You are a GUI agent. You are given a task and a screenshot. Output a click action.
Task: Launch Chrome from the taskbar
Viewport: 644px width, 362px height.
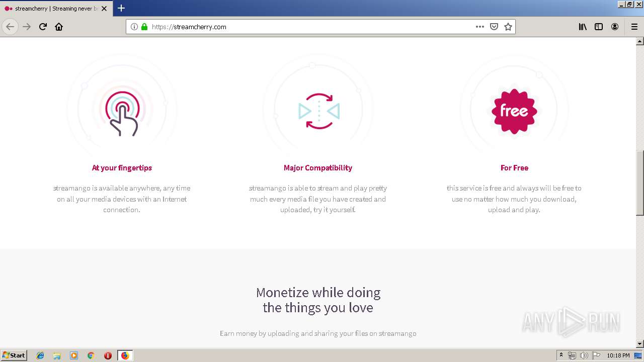tap(91, 355)
